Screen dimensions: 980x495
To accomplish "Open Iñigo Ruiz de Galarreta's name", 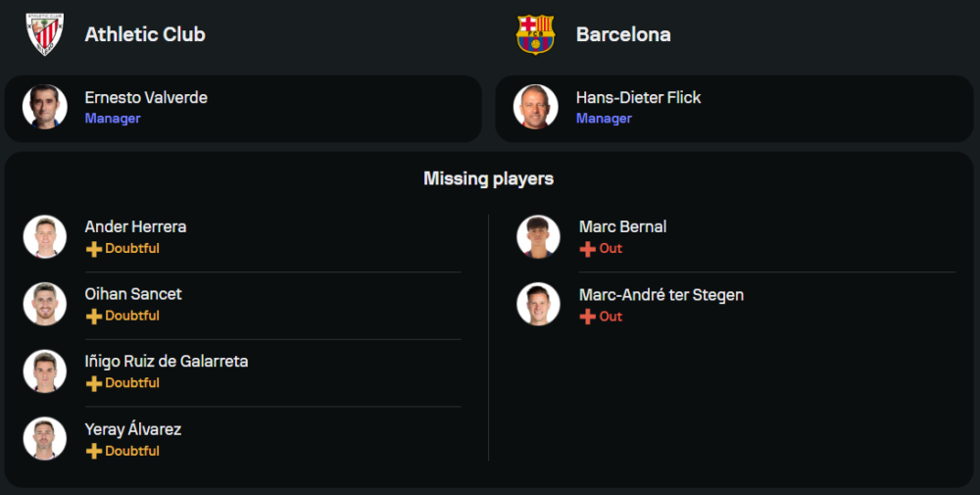I will [x=167, y=362].
